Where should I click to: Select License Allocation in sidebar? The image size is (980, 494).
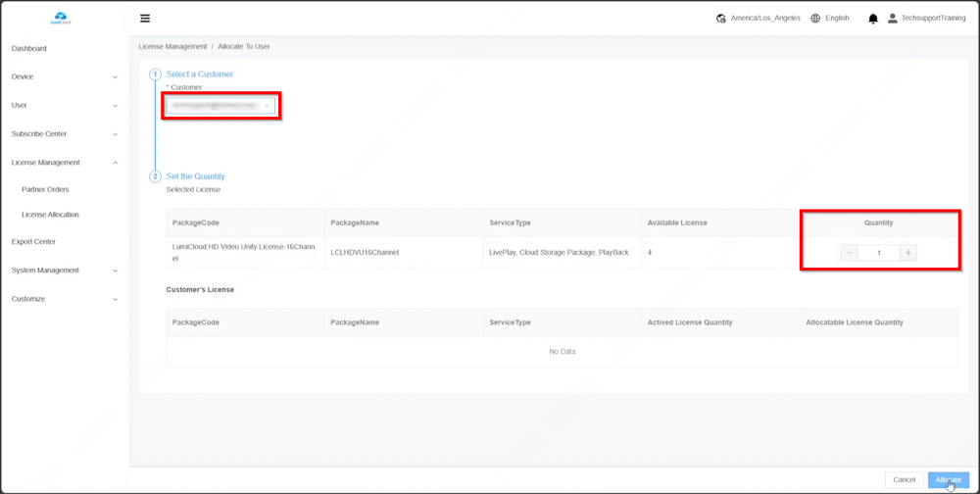50,215
